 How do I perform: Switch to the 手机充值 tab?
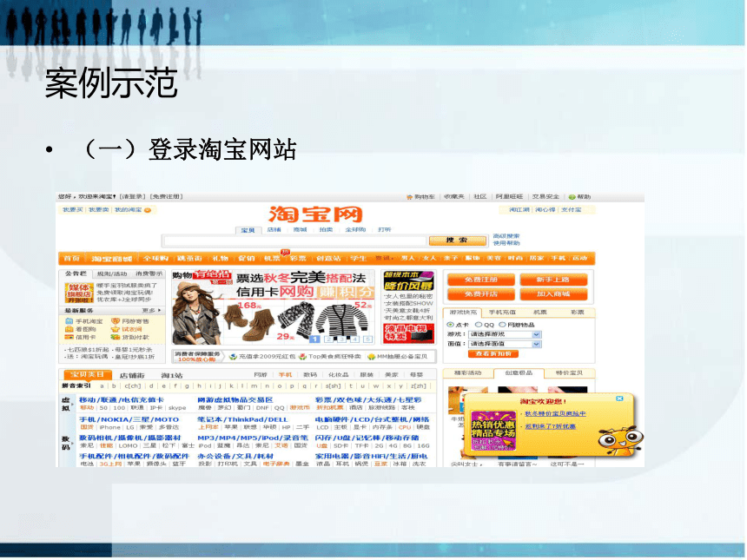coord(502,313)
